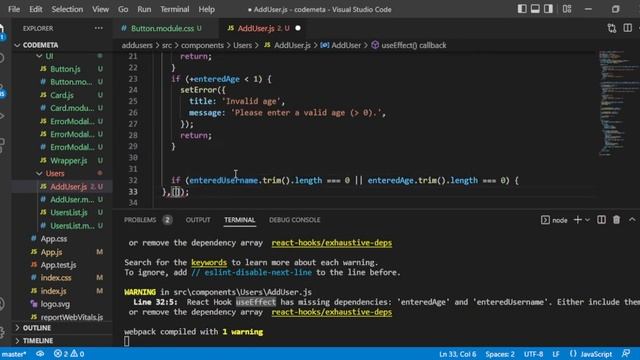Follow the keywords link in the terminal
This screenshot has height=360, width=640.
coord(209,262)
